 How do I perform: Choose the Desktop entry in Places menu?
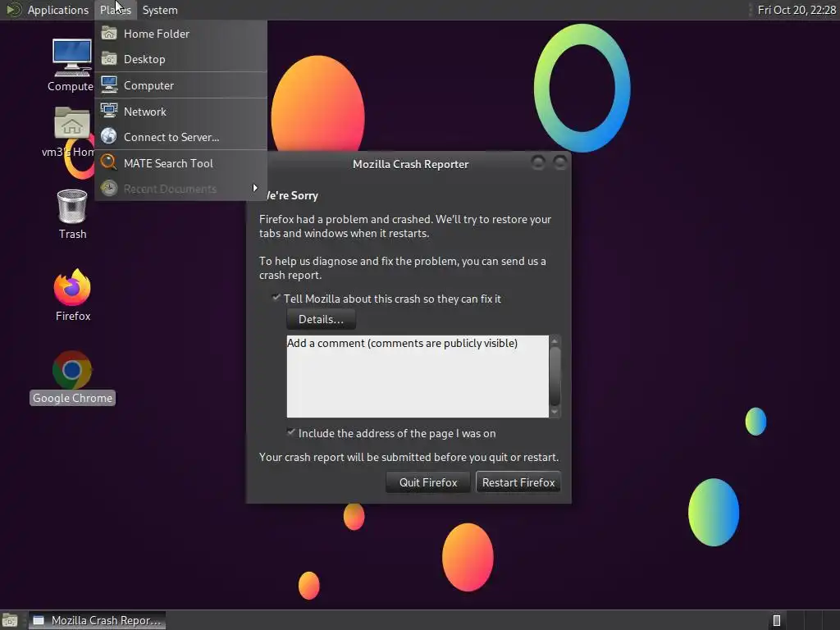click(181, 59)
